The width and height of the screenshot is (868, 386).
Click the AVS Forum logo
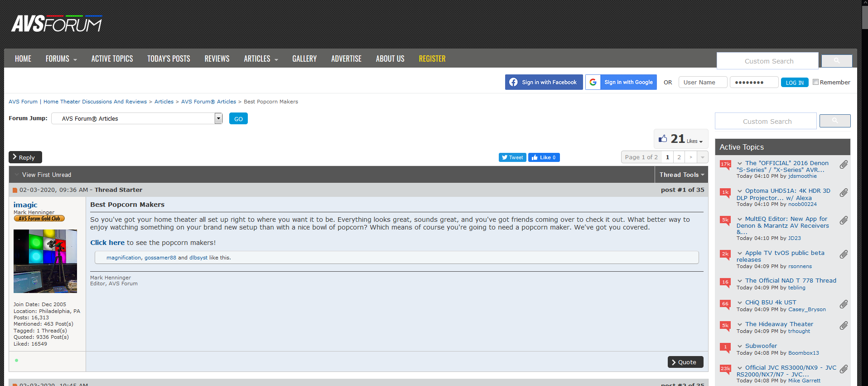pyautogui.click(x=57, y=24)
